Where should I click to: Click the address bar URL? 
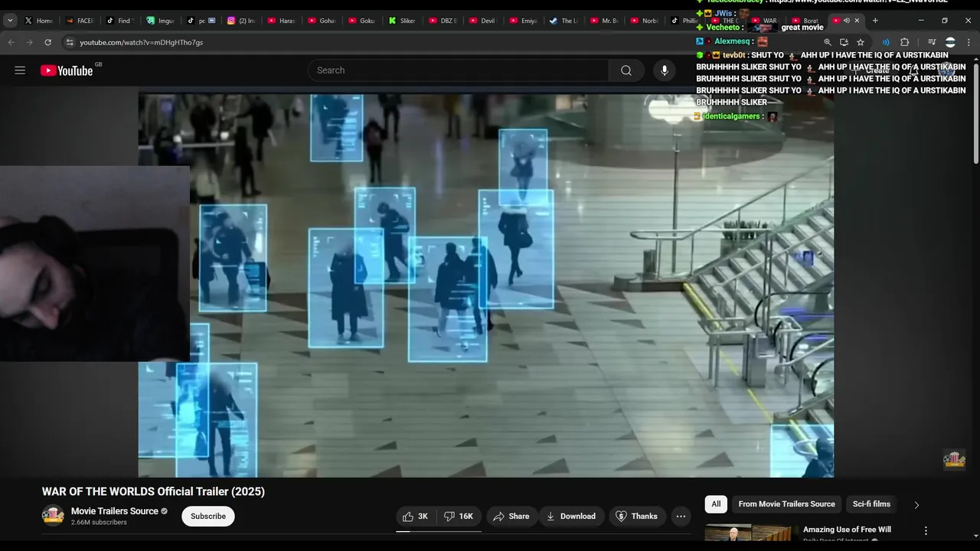(x=141, y=42)
